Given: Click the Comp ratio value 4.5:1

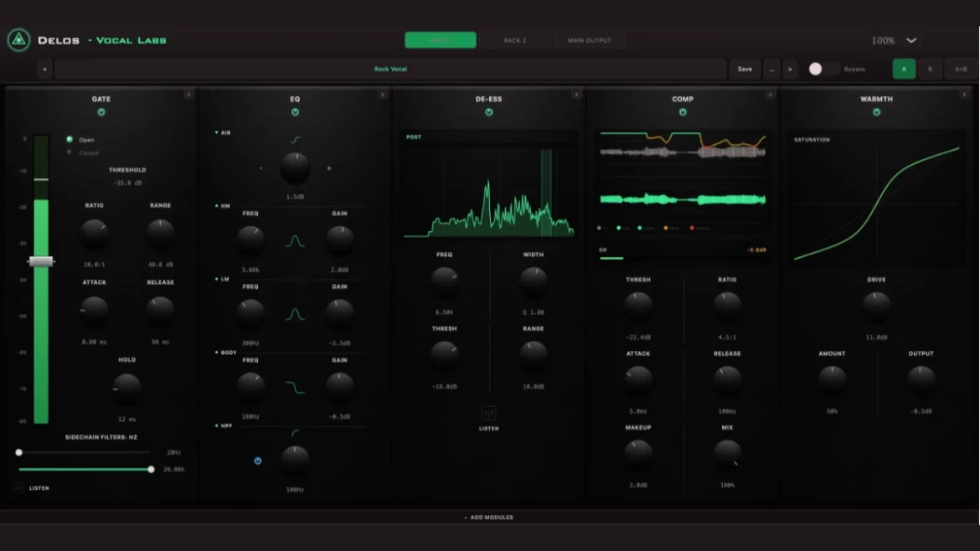Looking at the screenshot, I should [727, 337].
